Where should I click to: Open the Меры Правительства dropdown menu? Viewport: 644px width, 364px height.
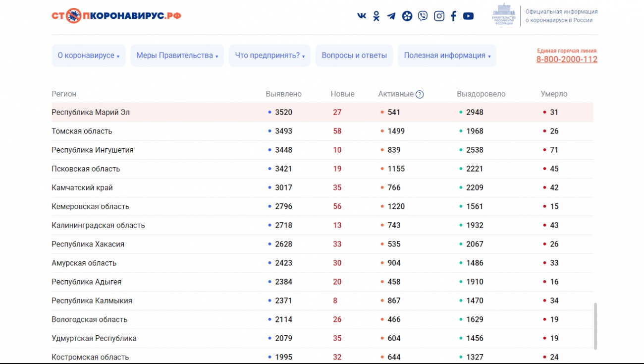[177, 56]
